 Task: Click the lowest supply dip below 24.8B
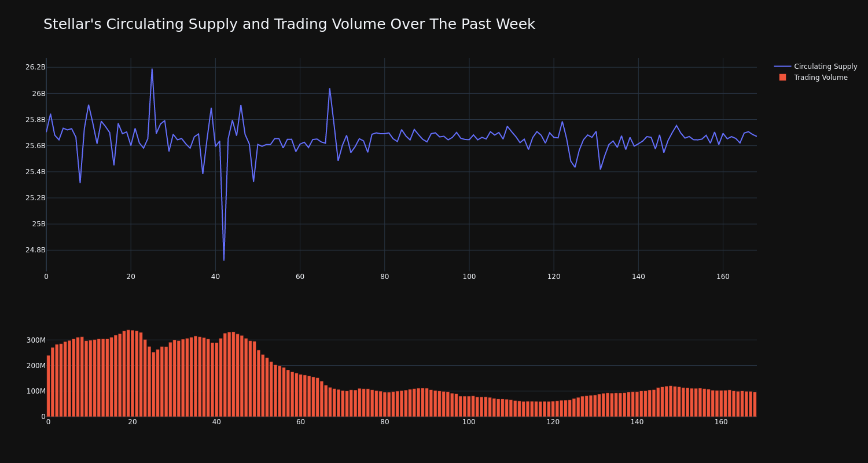[224, 260]
